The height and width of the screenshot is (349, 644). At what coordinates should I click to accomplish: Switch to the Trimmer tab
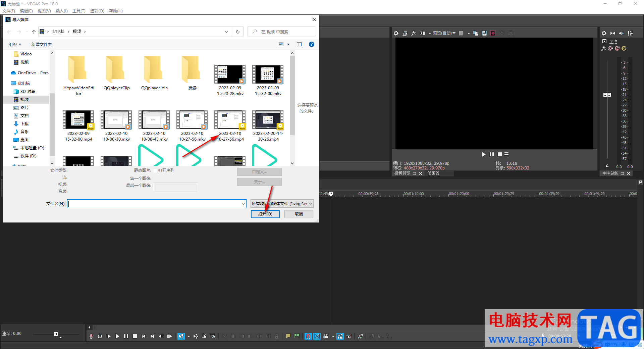tap(433, 173)
